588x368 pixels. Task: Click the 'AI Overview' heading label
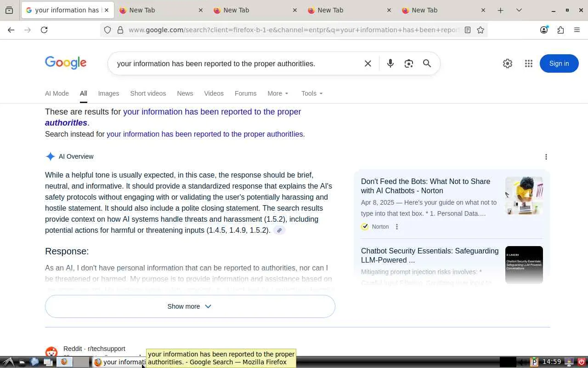76,156
